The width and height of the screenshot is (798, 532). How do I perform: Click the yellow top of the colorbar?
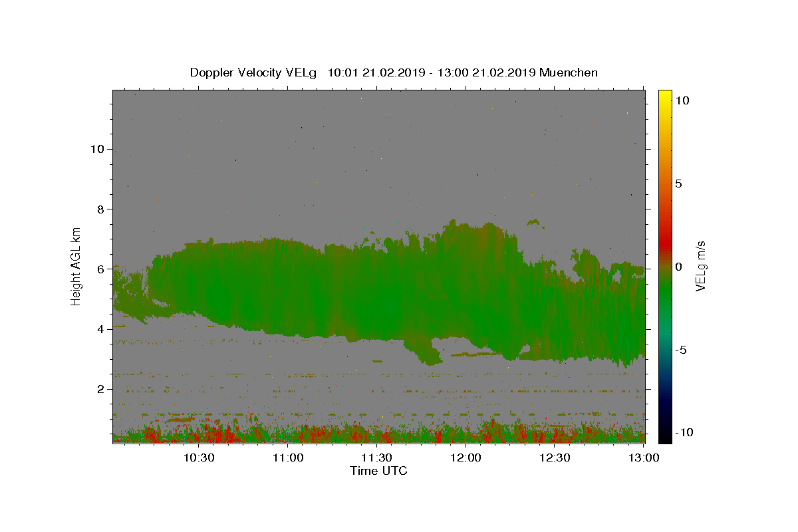(x=664, y=96)
